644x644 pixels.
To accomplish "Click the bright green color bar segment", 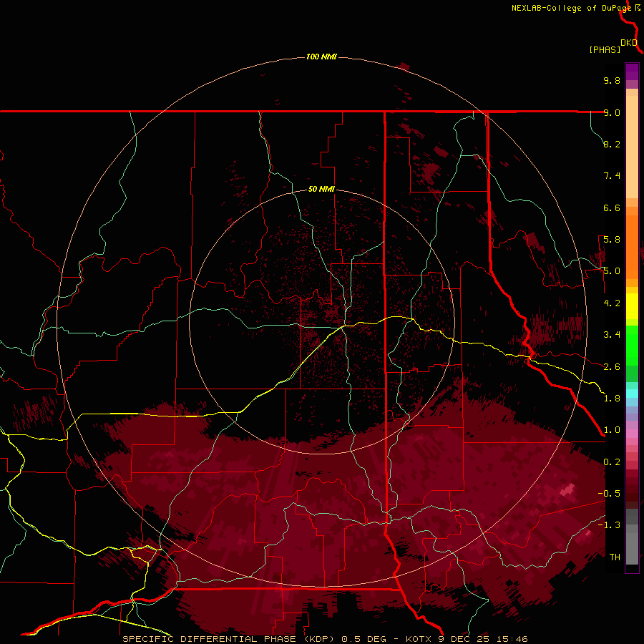I will [x=632, y=346].
